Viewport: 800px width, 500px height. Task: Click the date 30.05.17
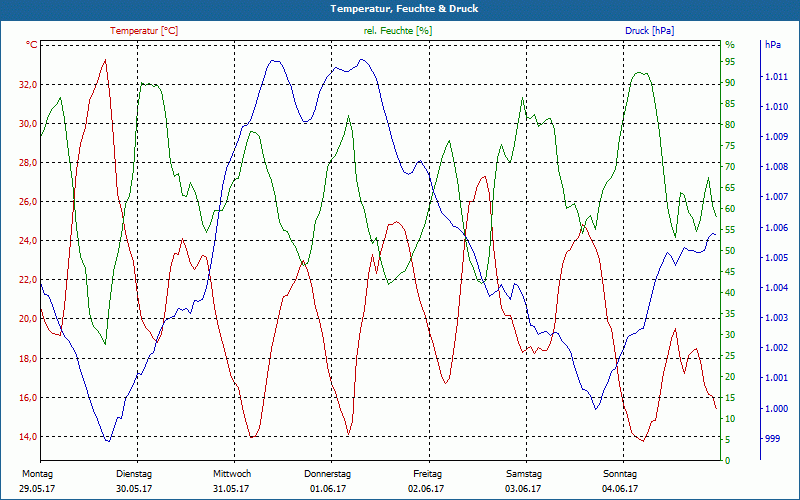(x=134, y=489)
